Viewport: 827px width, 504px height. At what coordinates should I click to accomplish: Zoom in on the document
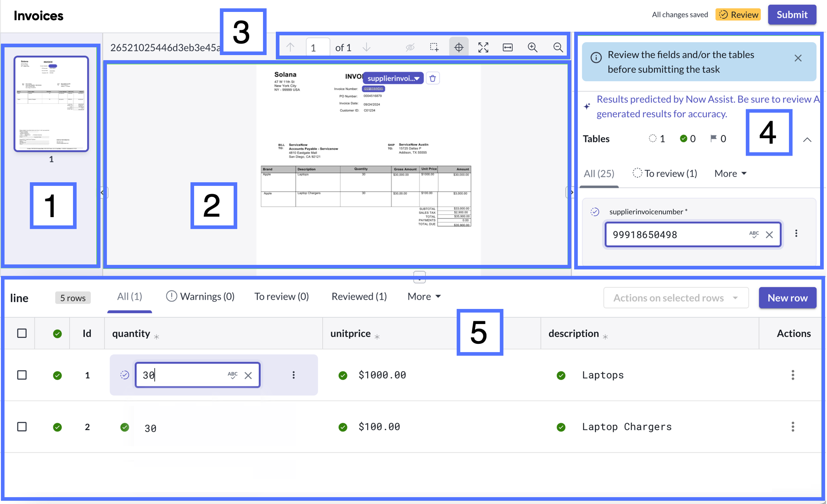[532, 47]
